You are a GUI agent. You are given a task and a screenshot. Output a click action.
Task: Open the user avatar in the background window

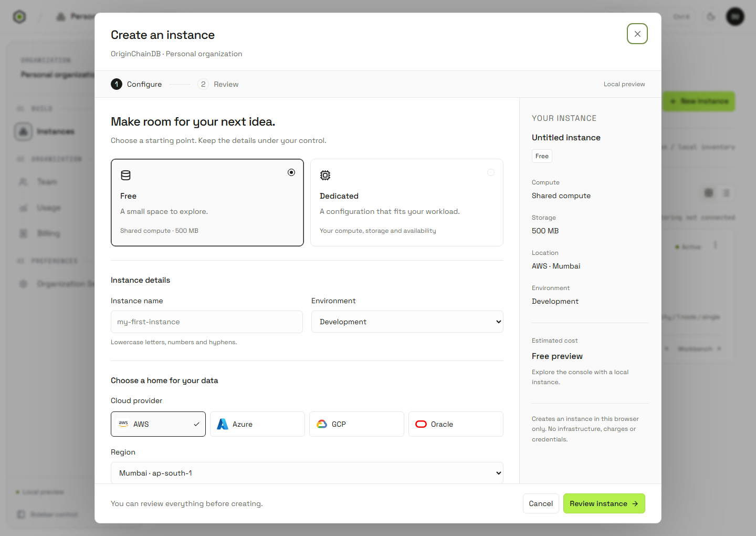735,17
